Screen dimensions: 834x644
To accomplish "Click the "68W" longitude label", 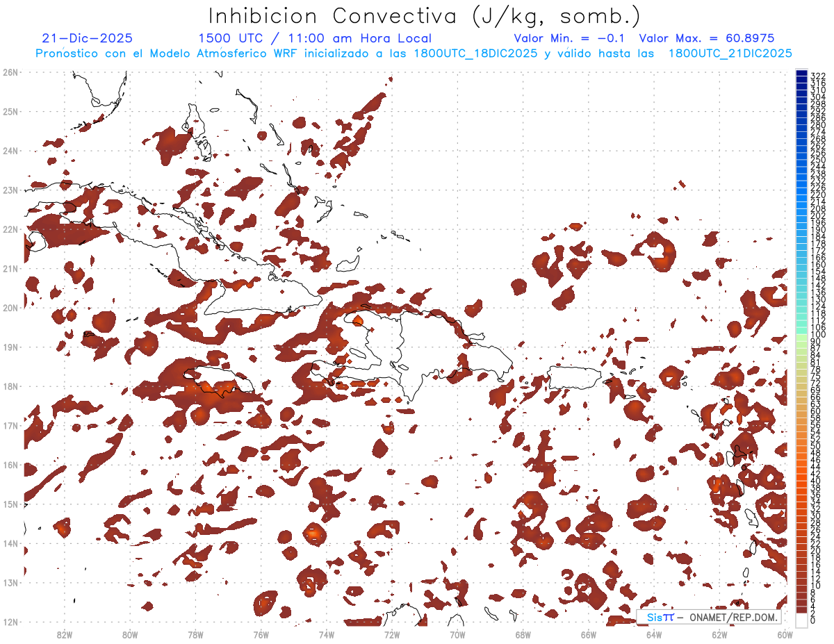I will click(523, 634).
